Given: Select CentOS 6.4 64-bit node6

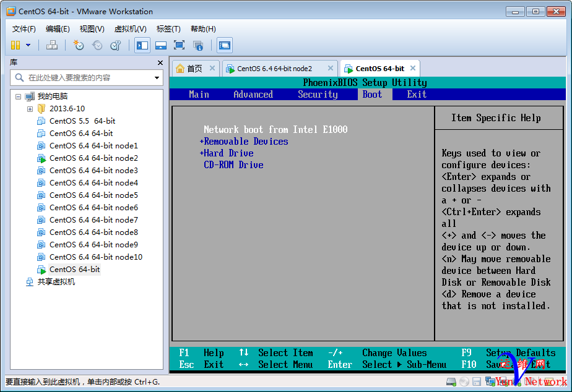Looking at the screenshot, I should [93, 208].
